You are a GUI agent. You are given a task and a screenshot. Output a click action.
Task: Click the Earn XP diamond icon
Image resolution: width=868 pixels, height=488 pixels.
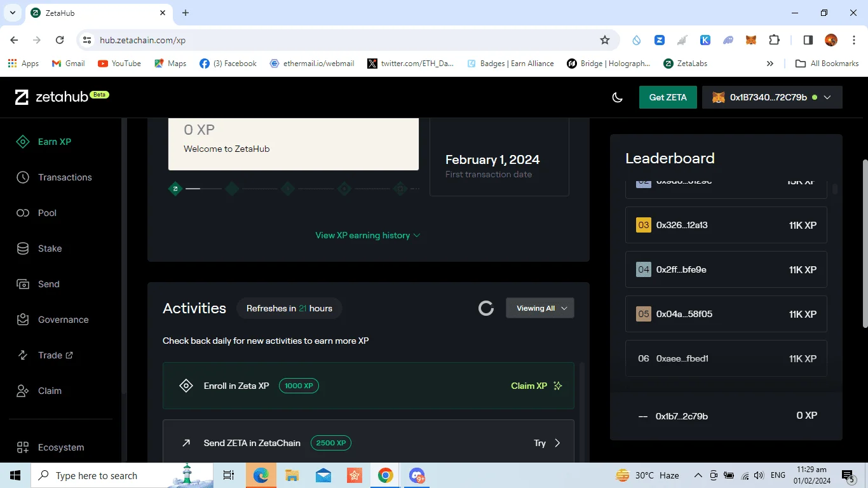[x=23, y=142]
